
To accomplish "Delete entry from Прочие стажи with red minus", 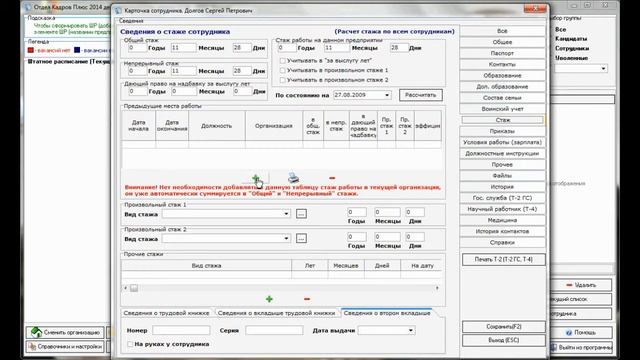I will pyautogui.click(x=307, y=299).
